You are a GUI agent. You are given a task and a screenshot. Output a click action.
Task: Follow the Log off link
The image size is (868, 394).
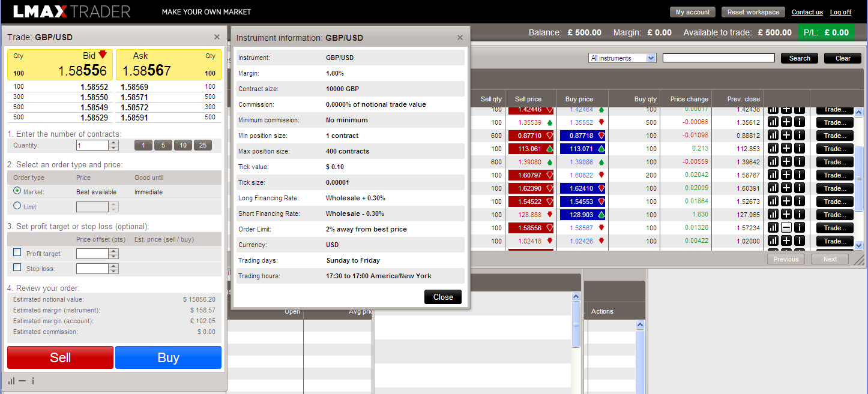[x=840, y=12]
